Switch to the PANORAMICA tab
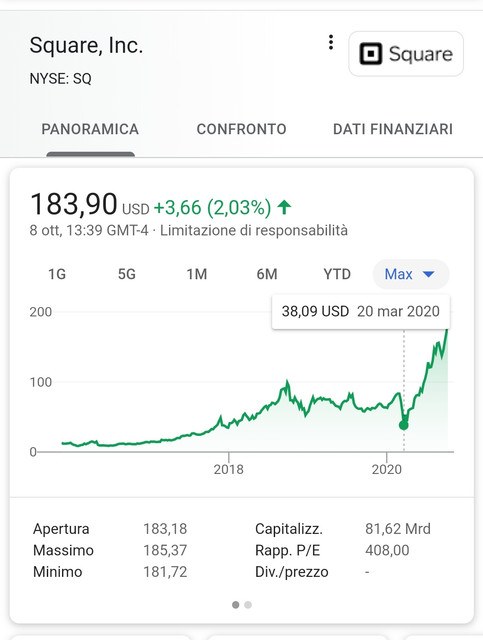The image size is (483, 640). tap(90, 129)
